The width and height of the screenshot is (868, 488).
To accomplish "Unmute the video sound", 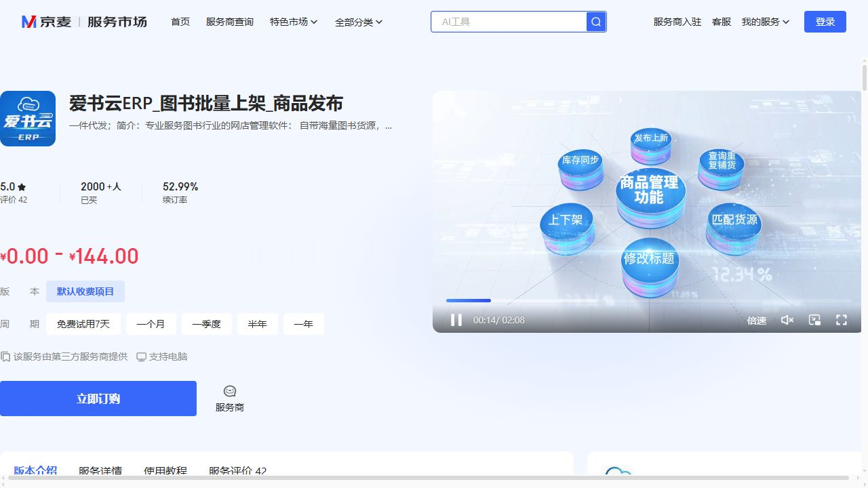I will click(787, 320).
